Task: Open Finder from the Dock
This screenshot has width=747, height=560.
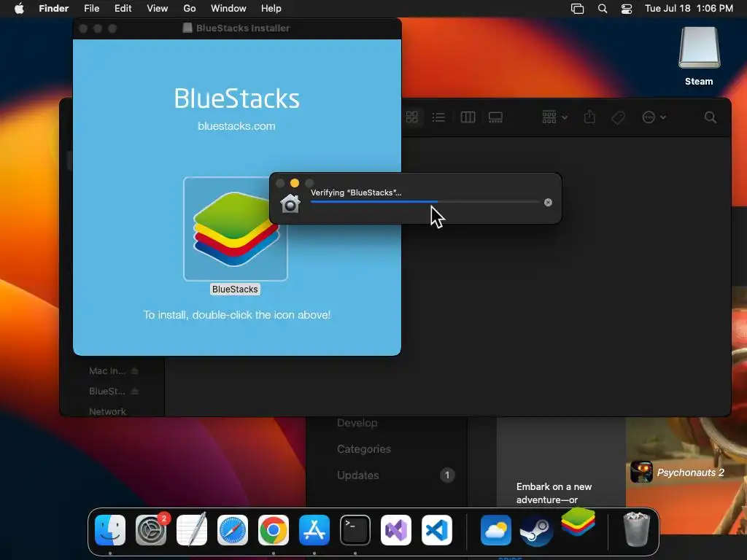Action: [110, 530]
